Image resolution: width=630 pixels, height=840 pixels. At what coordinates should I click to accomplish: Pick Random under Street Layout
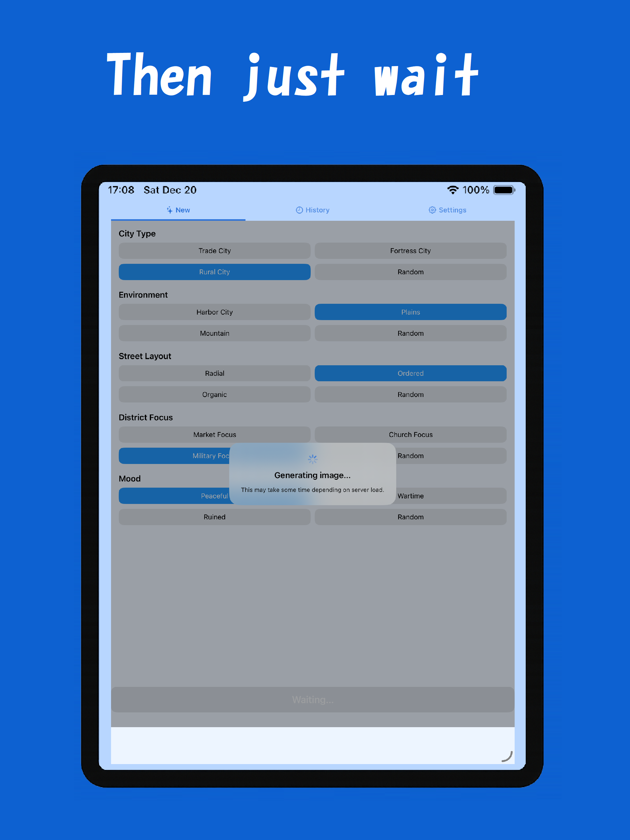pyautogui.click(x=410, y=394)
